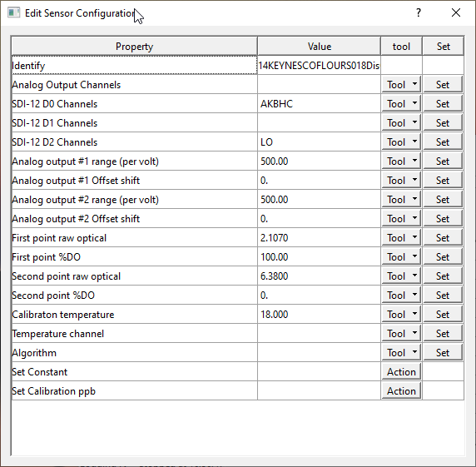Select the SDI-12 D0 Channels value AKBHC

[319, 104]
